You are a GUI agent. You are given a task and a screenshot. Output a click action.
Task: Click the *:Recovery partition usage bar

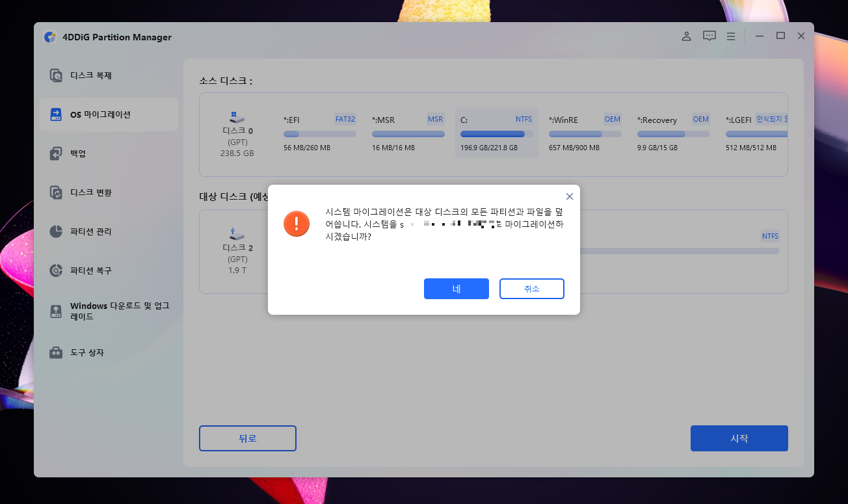coord(674,134)
